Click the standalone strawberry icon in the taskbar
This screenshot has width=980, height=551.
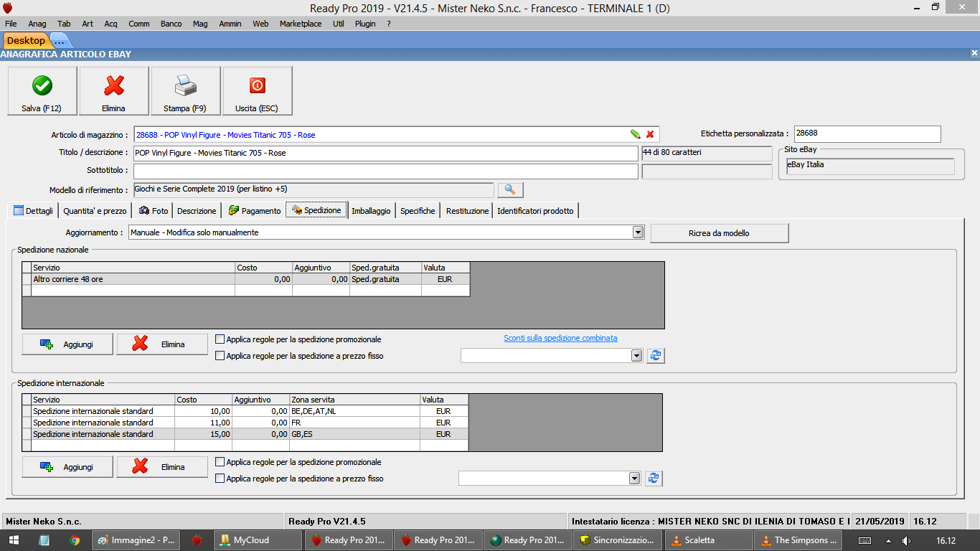tap(197, 540)
